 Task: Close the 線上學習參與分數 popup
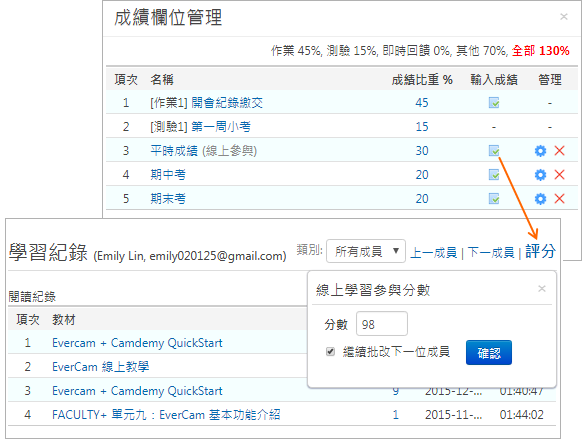click(542, 288)
